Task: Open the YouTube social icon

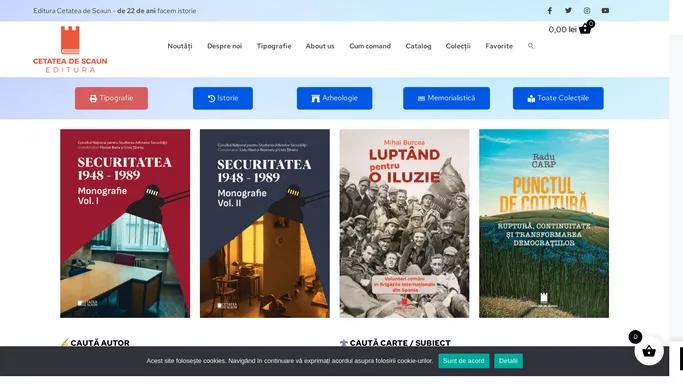Action: click(605, 10)
